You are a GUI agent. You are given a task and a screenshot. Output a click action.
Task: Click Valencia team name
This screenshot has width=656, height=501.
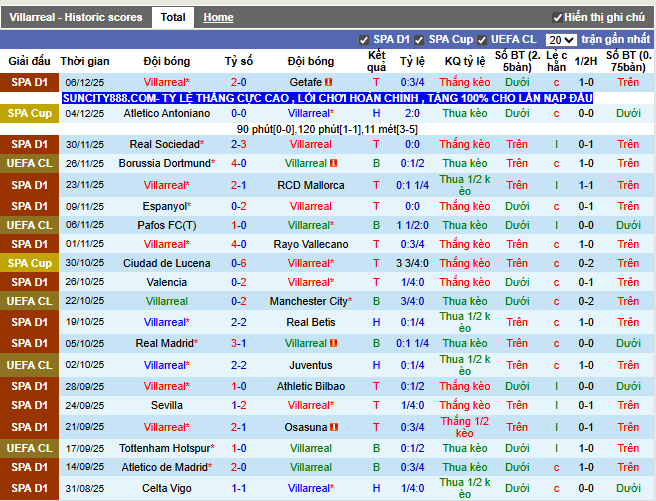(167, 282)
